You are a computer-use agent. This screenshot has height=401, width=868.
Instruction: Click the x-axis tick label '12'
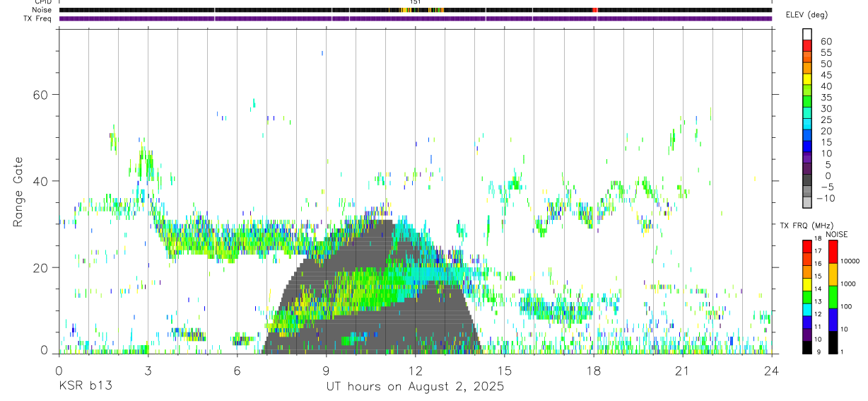tap(415, 371)
